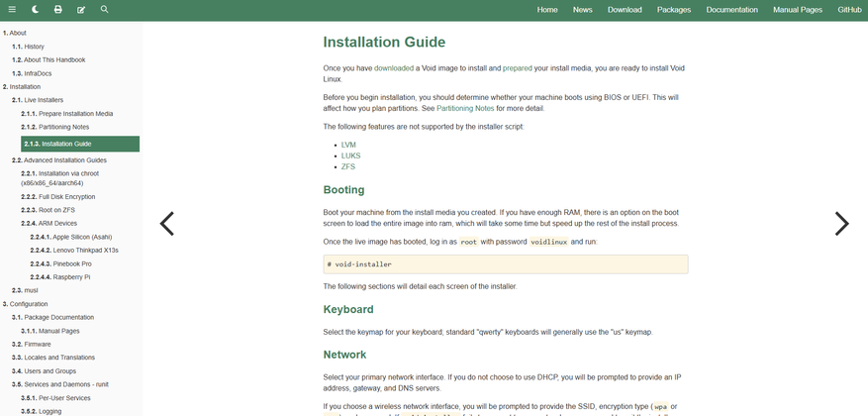Click the print icon in the toolbar
Screen dimensions: 868x416
pos(57,9)
